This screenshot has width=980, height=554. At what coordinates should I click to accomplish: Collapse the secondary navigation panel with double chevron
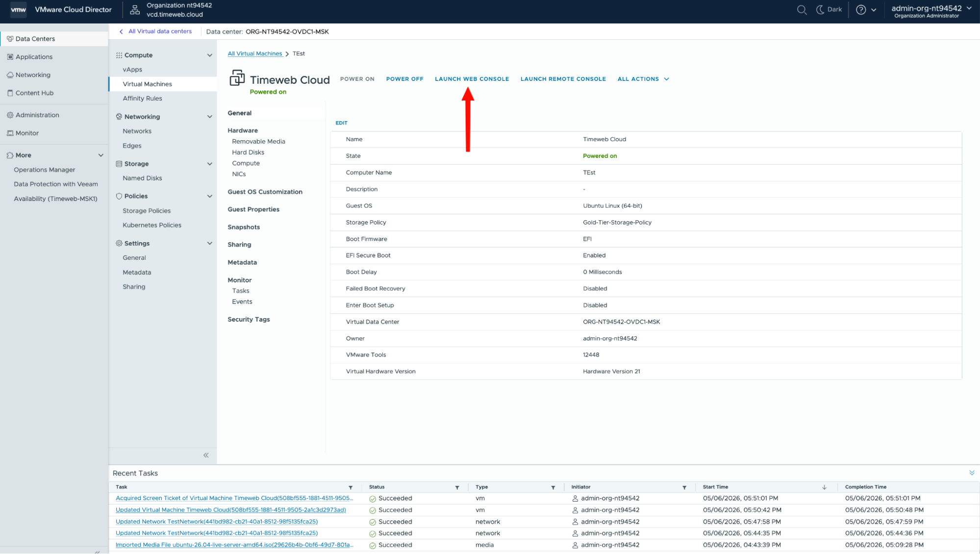pos(206,455)
